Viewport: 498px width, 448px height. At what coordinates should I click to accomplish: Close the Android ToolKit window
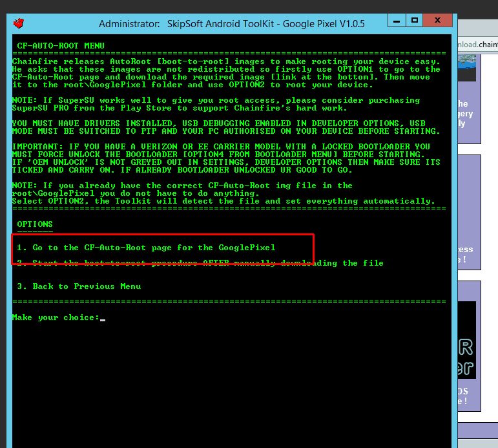pyautogui.click(x=438, y=21)
